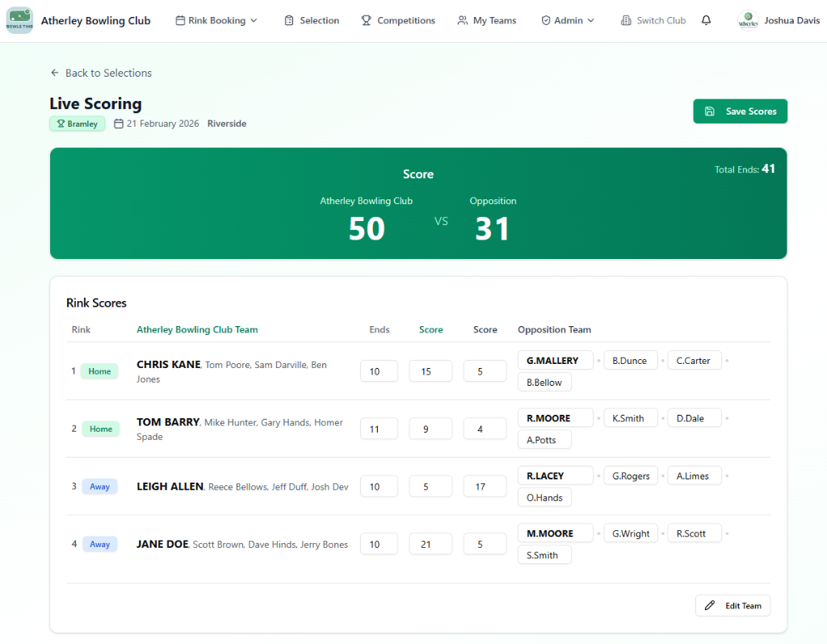This screenshot has height=644, width=827.
Task: Click Joshua Davis user name
Action: tap(791, 20)
